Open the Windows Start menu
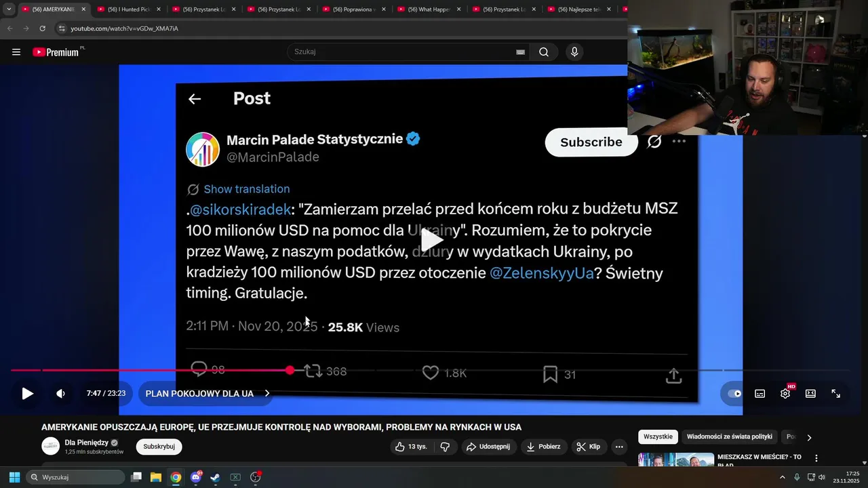 (14, 477)
